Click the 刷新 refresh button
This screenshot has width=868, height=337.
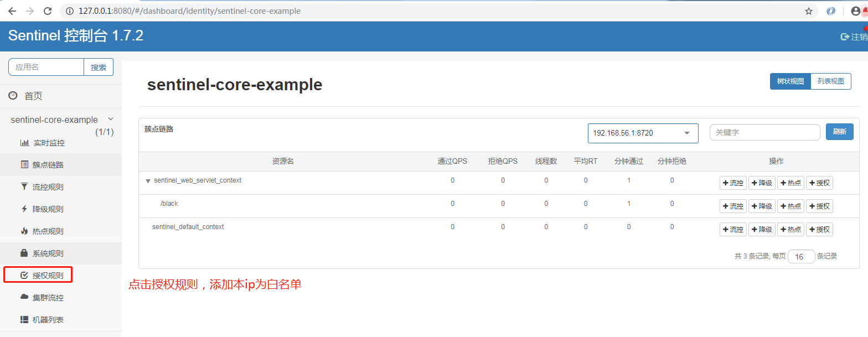(x=839, y=132)
